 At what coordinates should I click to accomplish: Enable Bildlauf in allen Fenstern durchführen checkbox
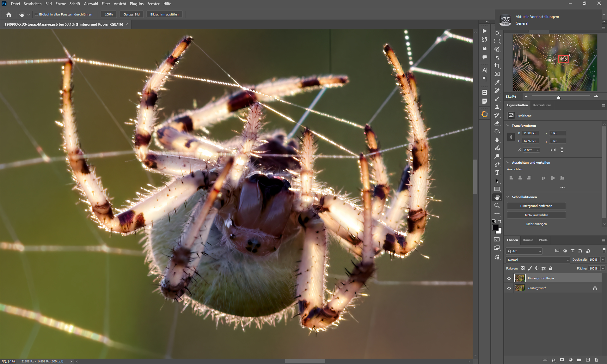[x=36, y=14]
